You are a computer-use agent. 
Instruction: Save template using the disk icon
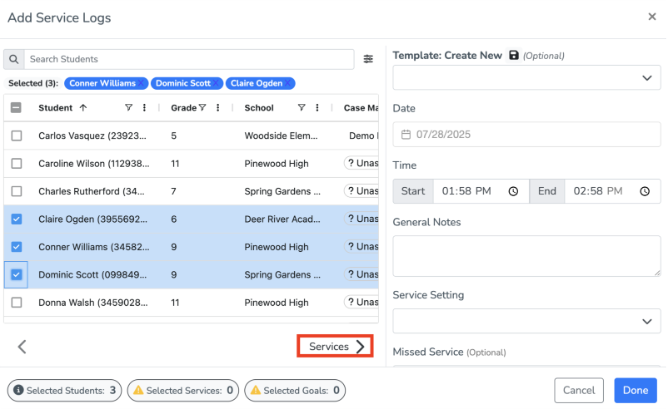pyautogui.click(x=514, y=55)
